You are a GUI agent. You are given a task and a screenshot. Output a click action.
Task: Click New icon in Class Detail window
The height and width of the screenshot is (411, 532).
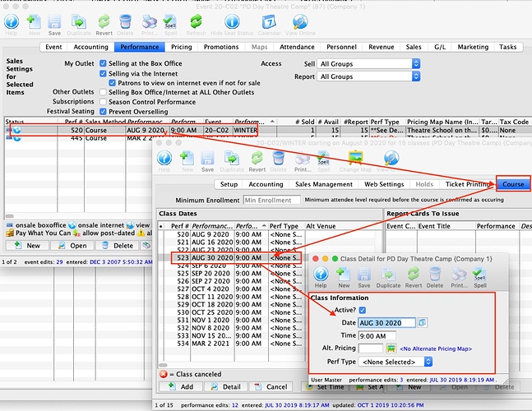[x=344, y=275]
